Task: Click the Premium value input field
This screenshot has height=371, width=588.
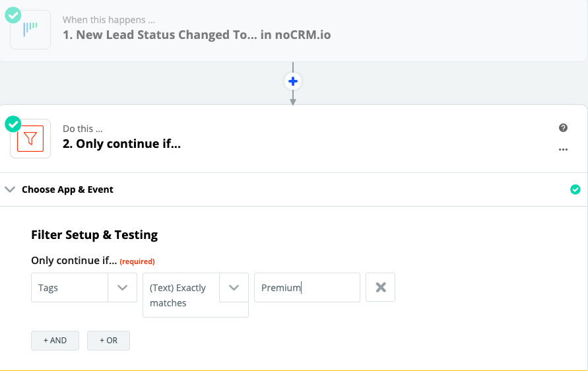Action: [307, 288]
